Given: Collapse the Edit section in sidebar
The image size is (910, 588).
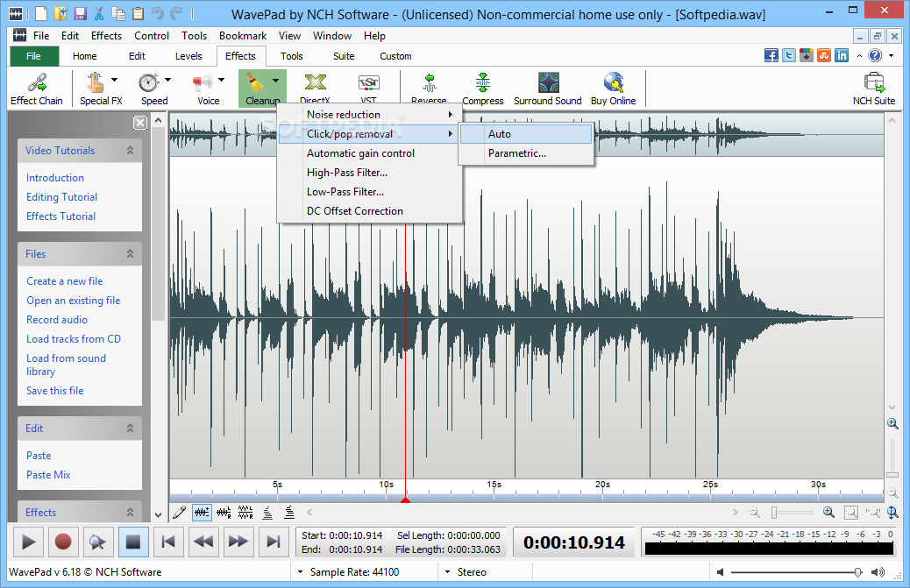Looking at the screenshot, I should (x=130, y=428).
